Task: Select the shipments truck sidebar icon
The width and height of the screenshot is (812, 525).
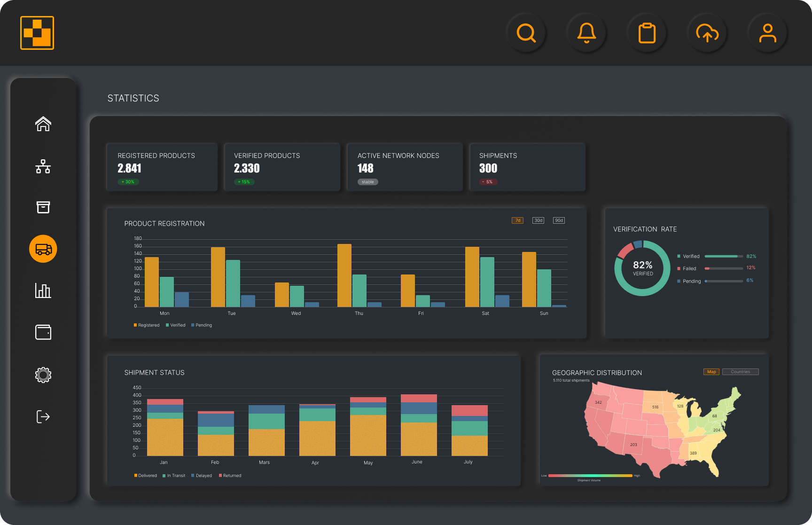Action: (43, 249)
